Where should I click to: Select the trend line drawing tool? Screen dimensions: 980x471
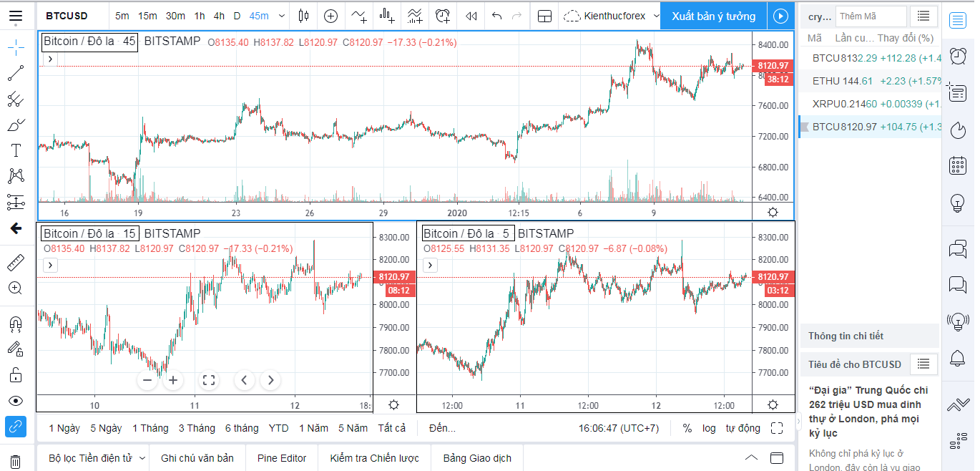16,73
